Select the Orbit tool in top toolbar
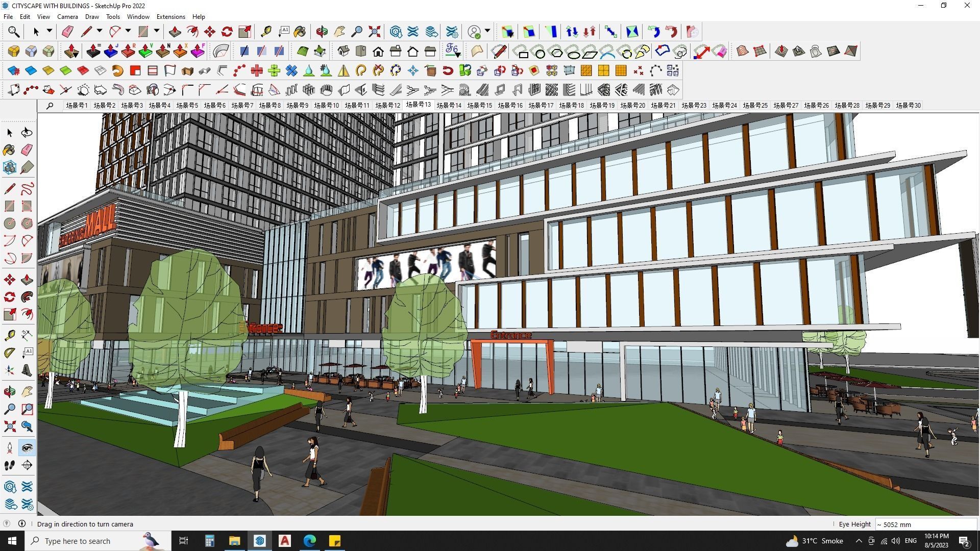The image size is (980, 551). (x=322, y=32)
